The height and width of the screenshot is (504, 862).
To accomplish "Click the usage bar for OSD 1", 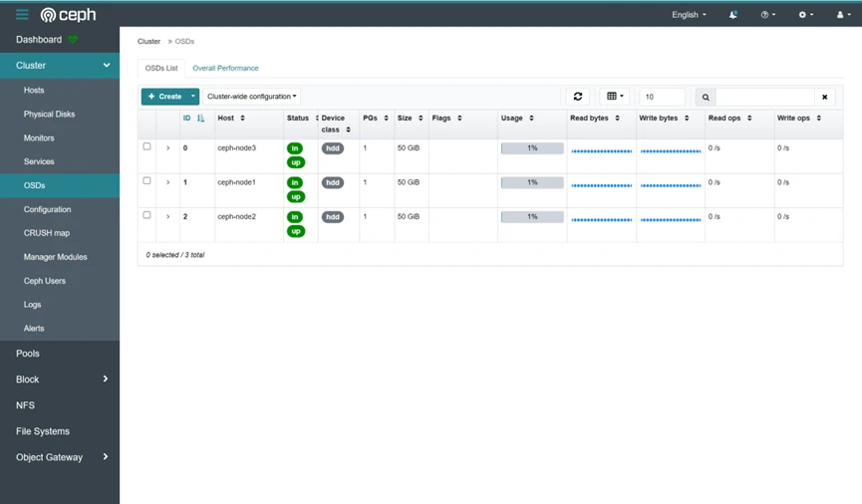I will click(532, 182).
